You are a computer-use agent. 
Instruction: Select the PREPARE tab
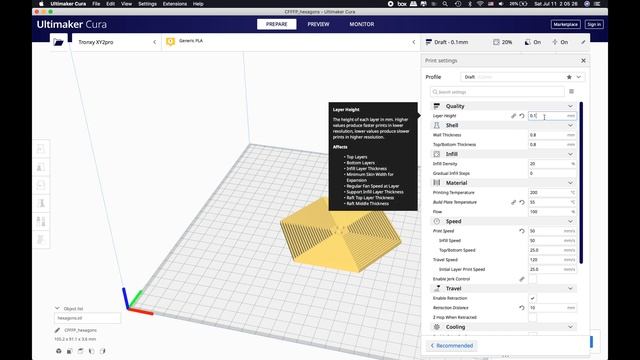click(x=277, y=24)
